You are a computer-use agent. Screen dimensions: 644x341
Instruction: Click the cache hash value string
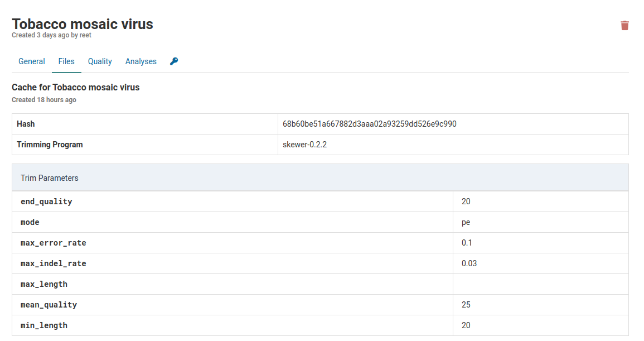point(369,124)
